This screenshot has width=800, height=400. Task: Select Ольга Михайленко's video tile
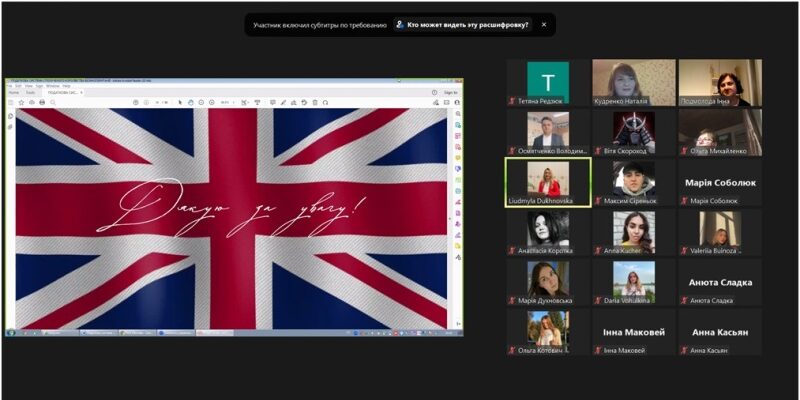click(x=720, y=133)
